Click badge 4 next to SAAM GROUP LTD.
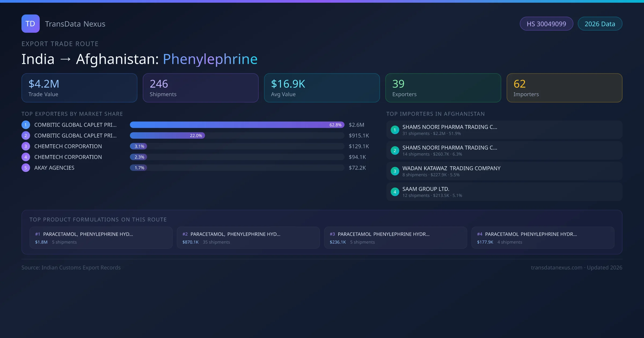Viewport: 644px width, 338px height. tap(395, 192)
